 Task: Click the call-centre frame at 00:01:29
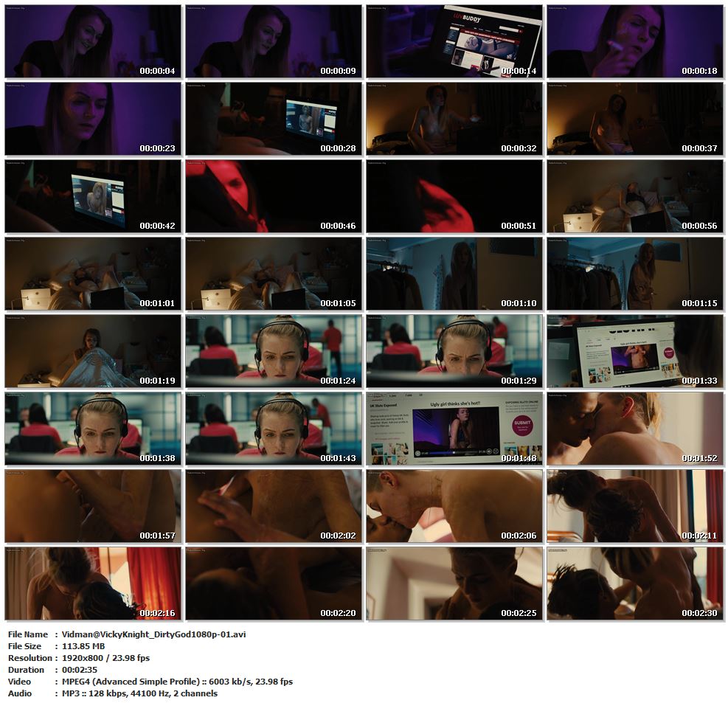coord(454,351)
